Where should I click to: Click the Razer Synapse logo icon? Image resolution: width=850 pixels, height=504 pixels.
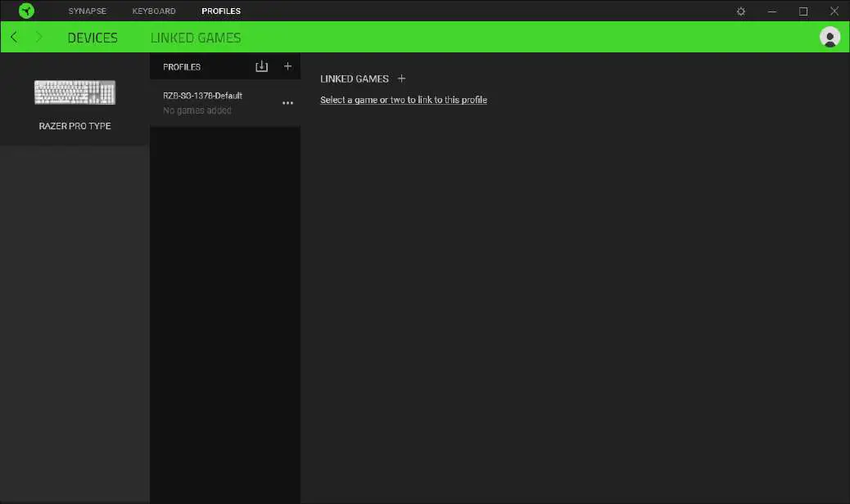[26, 11]
